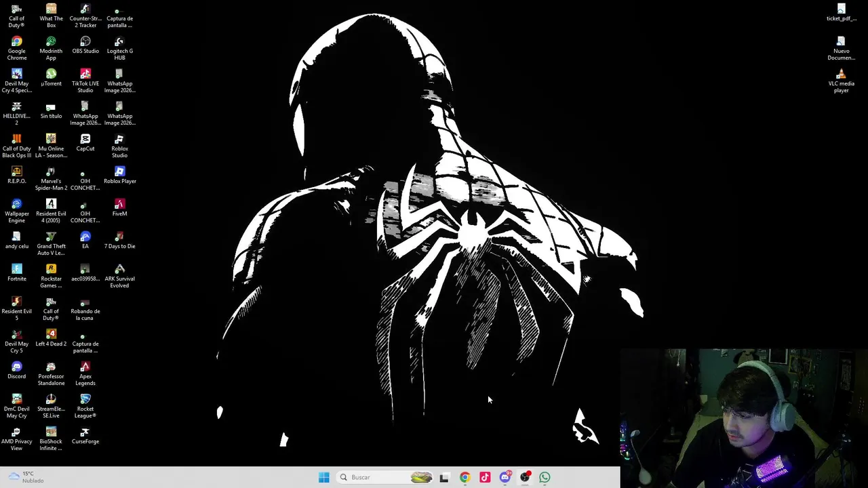The height and width of the screenshot is (488, 868).
Task: Launch CapCut from desktop
Action: click(85, 143)
